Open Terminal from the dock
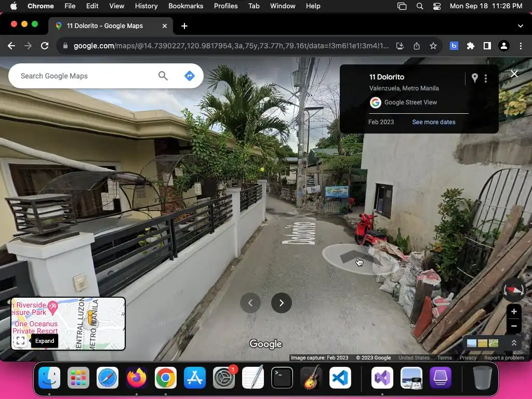532x399 pixels. click(x=282, y=378)
